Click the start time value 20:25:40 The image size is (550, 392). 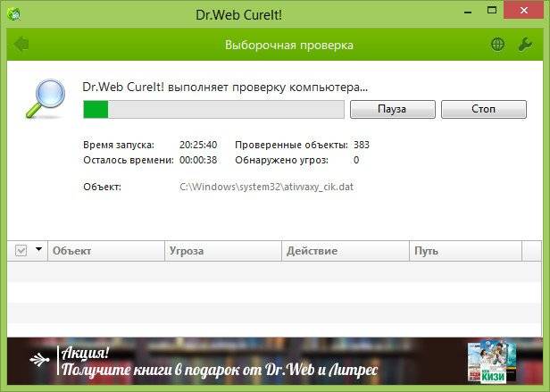[x=198, y=145]
